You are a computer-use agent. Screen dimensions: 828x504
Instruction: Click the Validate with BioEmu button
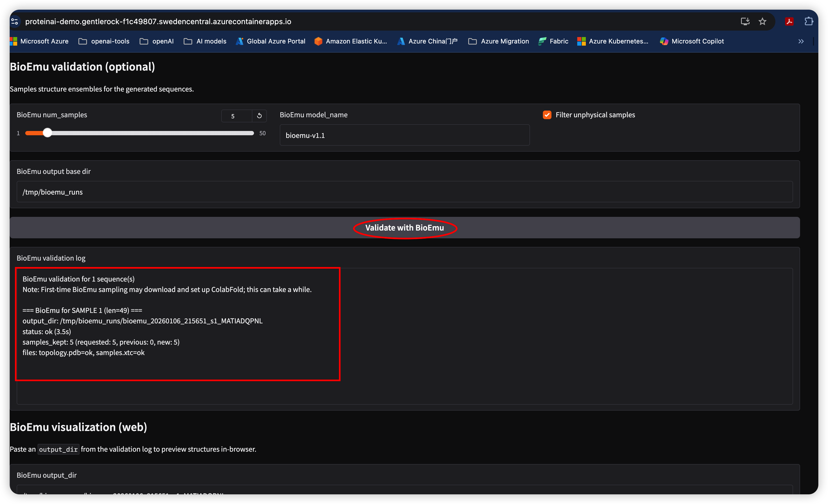pyautogui.click(x=405, y=228)
